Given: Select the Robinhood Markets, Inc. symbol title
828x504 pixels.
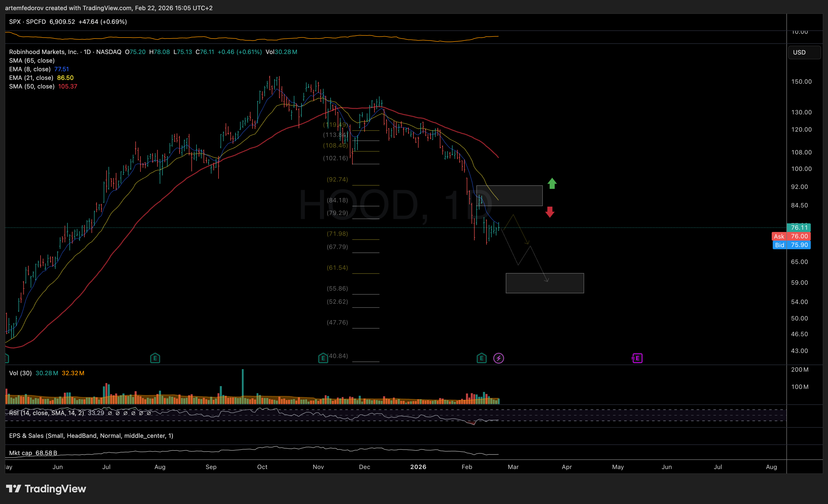Looking at the screenshot, I should [x=44, y=52].
